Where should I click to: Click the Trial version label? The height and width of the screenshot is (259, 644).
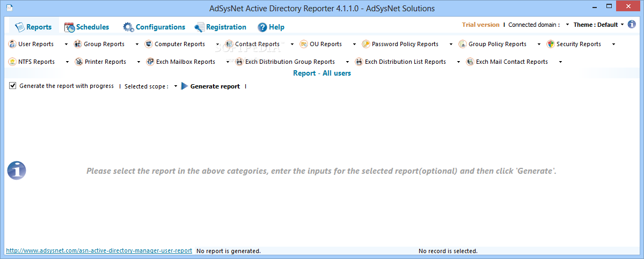[480, 25]
